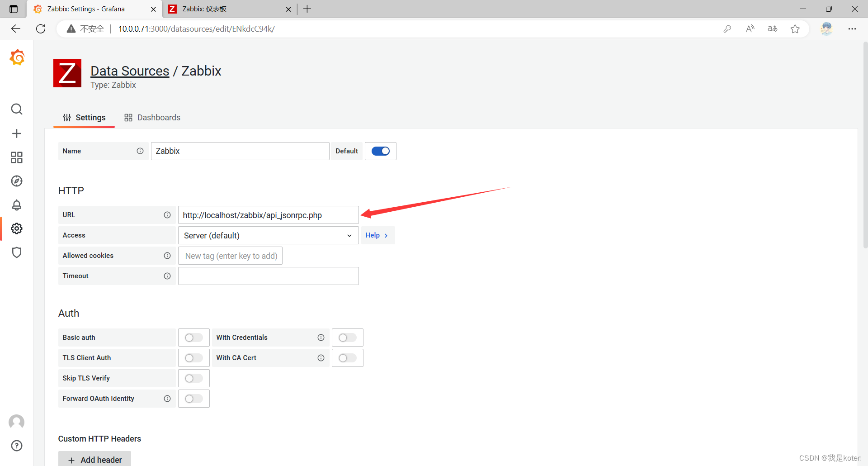Open the tab actions menu icon

tap(14, 9)
